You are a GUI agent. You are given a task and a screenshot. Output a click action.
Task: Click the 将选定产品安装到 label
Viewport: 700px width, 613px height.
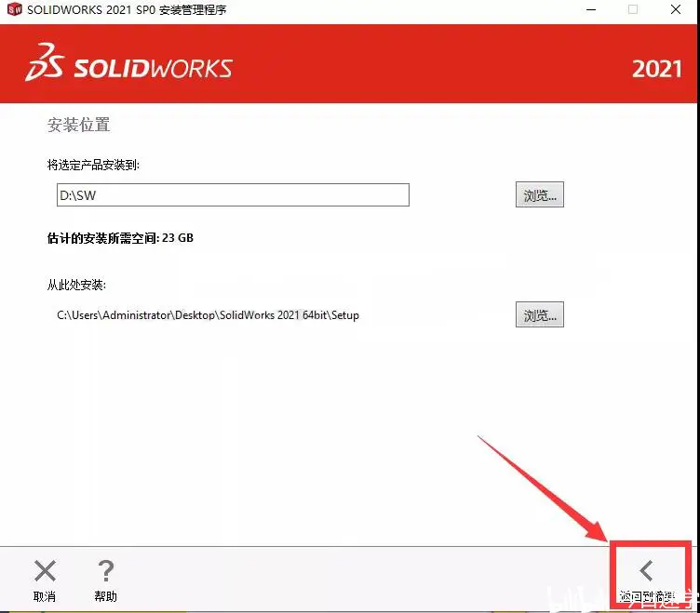pyautogui.click(x=93, y=165)
